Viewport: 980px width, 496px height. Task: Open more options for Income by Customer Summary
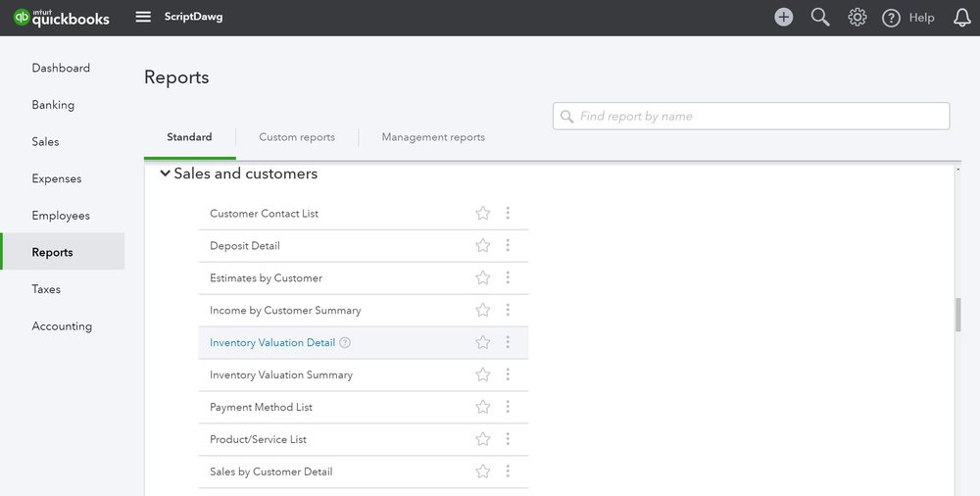508,310
